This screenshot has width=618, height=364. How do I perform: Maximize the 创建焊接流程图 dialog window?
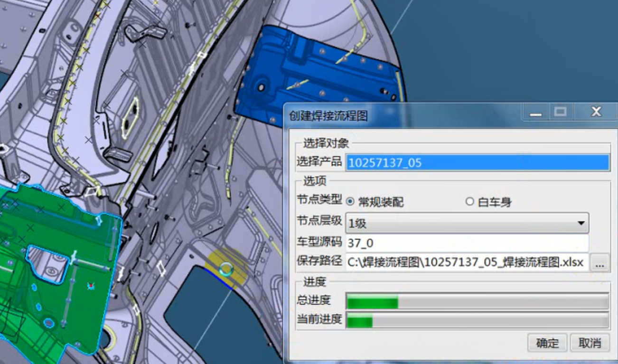pyautogui.click(x=561, y=112)
